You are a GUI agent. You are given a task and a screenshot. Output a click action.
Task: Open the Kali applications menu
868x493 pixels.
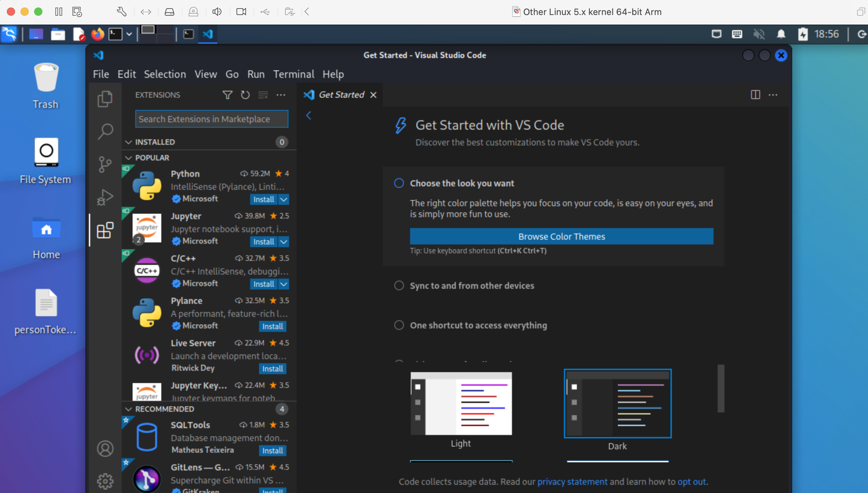click(x=9, y=34)
